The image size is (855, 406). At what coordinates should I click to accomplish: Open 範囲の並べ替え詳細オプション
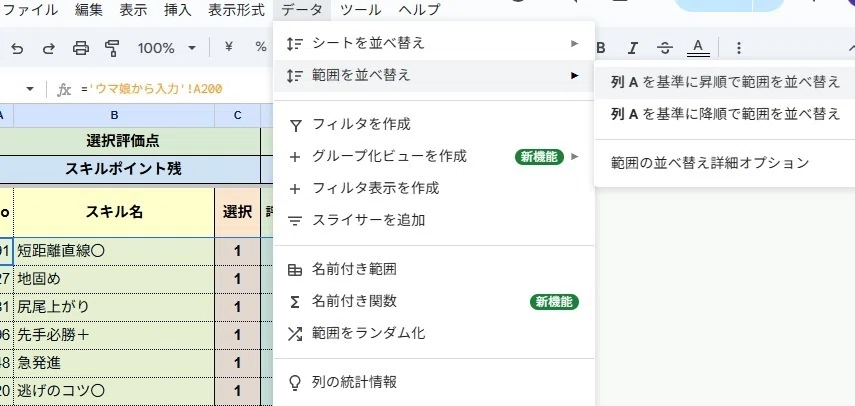coord(725,162)
